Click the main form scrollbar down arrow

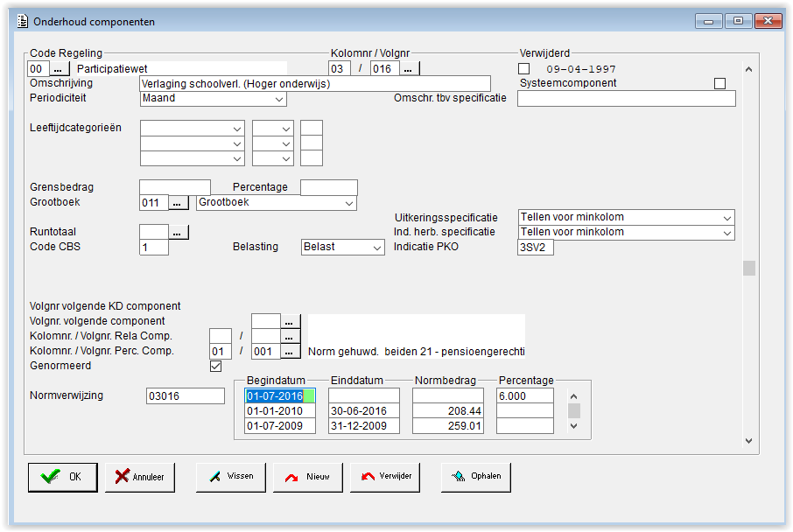(x=749, y=441)
